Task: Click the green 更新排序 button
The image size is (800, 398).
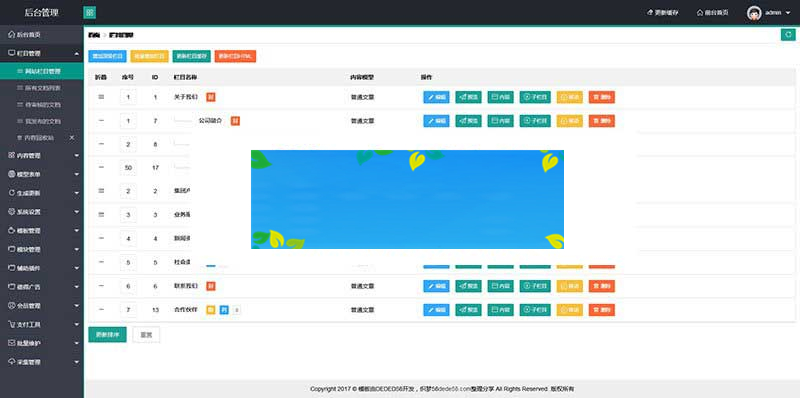Action: click(x=107, y=335)
